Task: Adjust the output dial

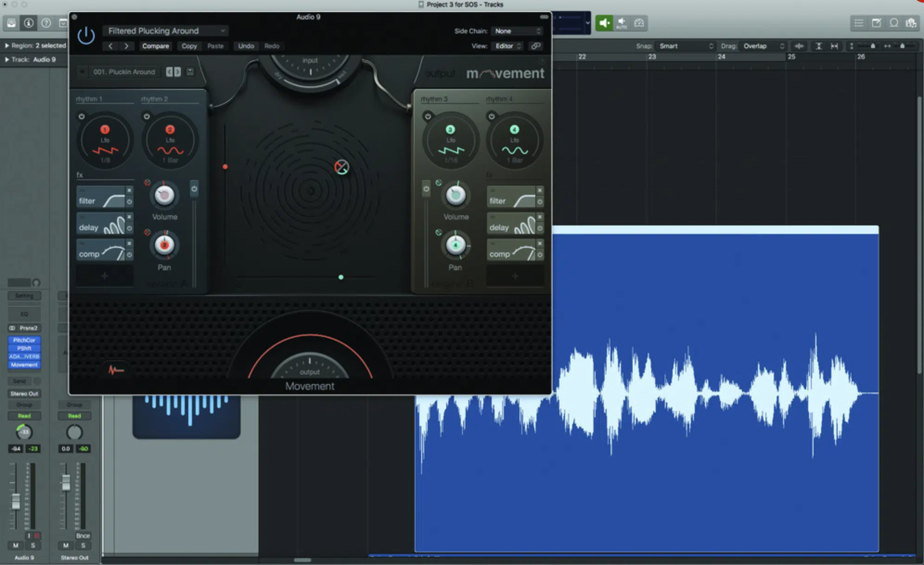Action: point(309,366)
